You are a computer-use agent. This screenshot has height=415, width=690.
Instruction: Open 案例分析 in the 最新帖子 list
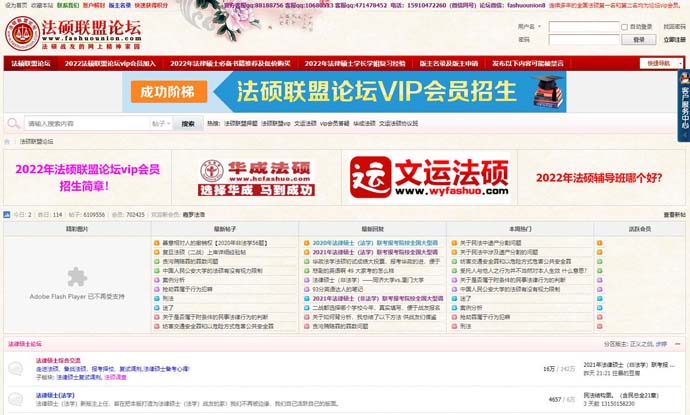(173, 280)
